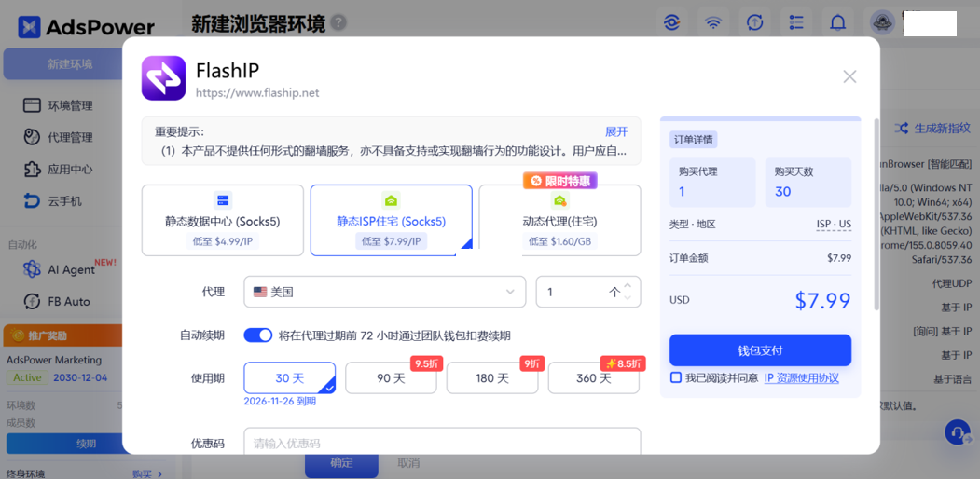Decrease proxy quantity with down arrow

(628, 298)
